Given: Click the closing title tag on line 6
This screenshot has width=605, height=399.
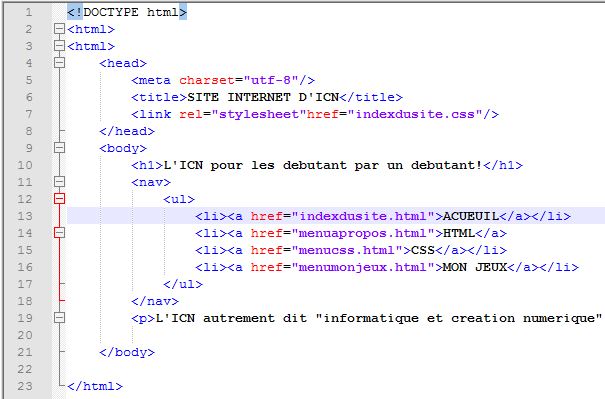Looking at the screenshot, I should click(x=371, y=97).
